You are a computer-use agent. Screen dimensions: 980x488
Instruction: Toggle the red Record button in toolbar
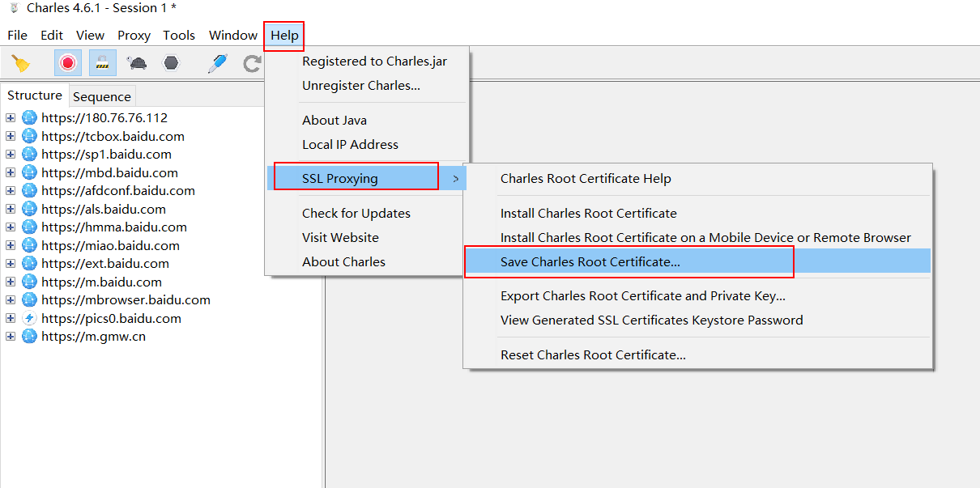68,63
